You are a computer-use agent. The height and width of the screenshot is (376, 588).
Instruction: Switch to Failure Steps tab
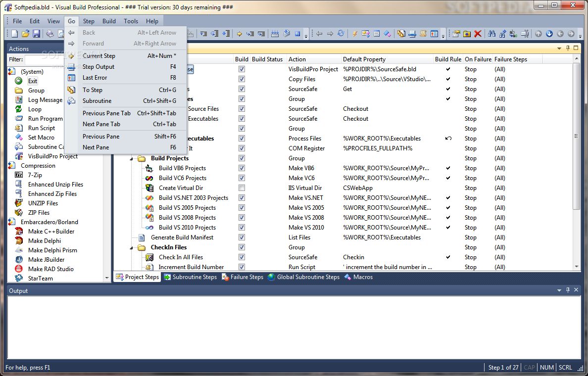point(242,277)
